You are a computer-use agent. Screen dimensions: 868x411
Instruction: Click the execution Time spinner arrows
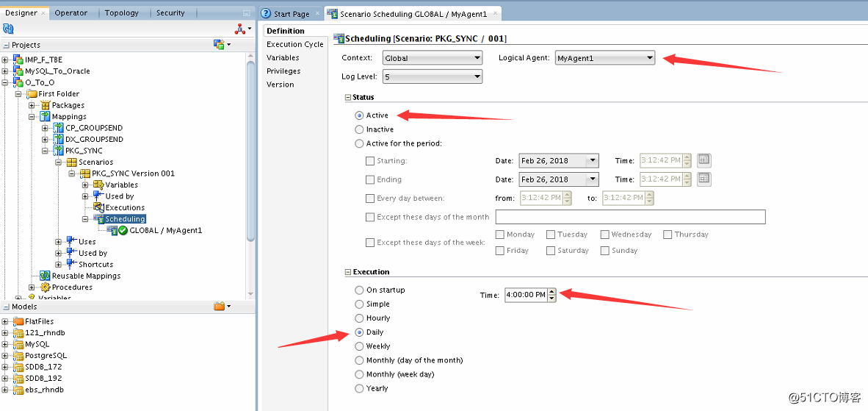pos(551,295)
